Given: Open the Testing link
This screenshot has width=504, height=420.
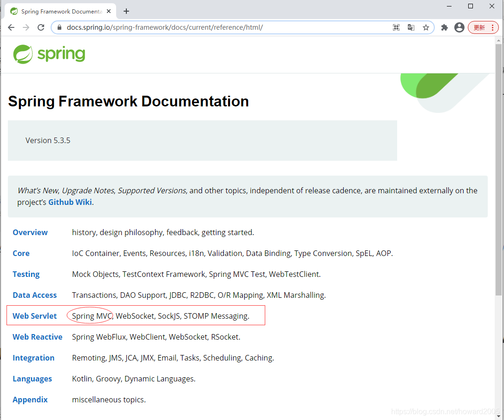Looking at the screenshot, I should tap(26, 274).
